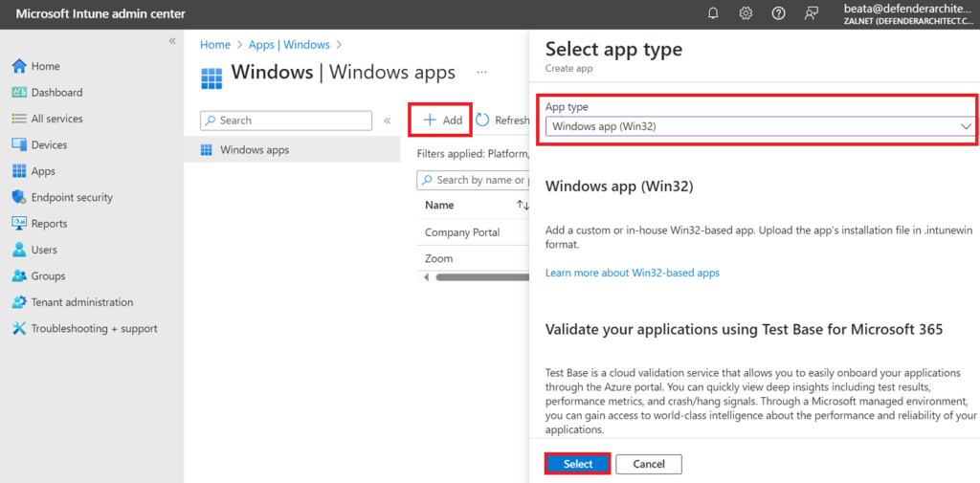Click the Windows apps blade title icon
Viewport: 980px width, 483px height.
click(212, 78)
